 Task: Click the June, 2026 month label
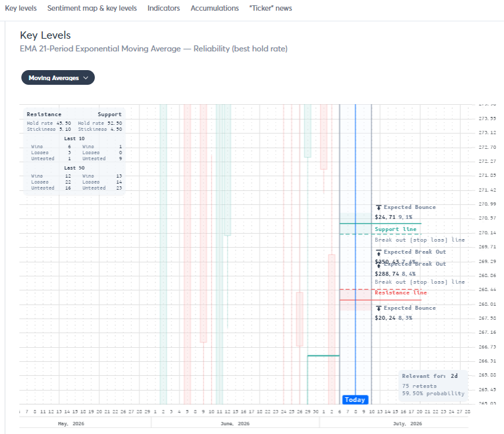235,424
